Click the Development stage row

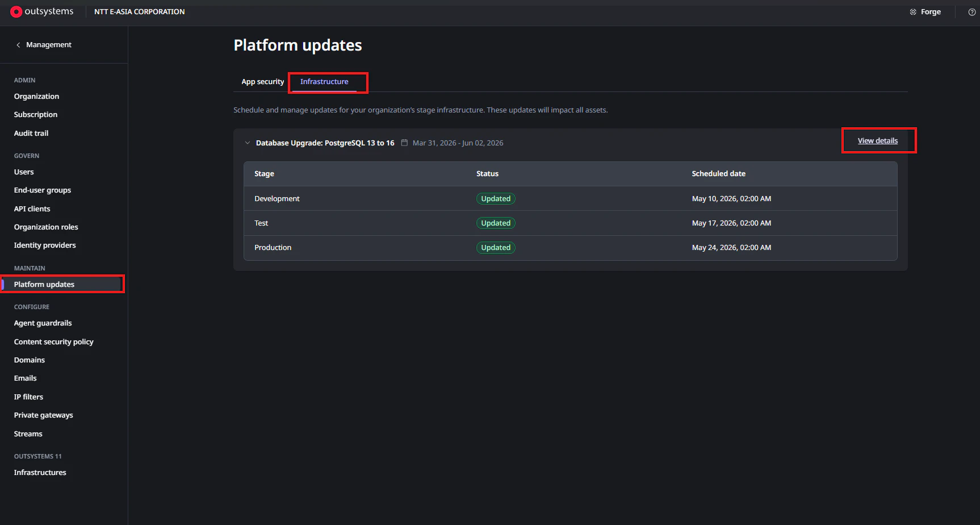571,199
